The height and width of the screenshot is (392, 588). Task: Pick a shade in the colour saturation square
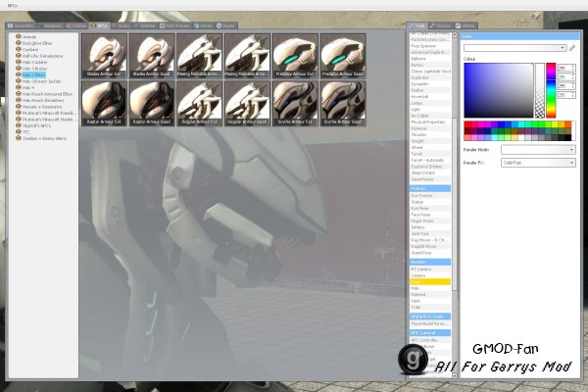[499, 90]
